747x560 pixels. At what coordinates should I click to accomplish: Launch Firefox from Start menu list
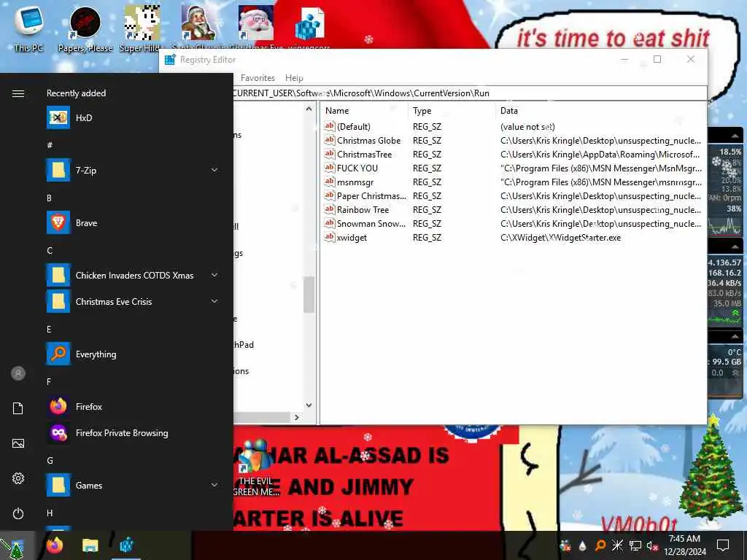[133, 407]
